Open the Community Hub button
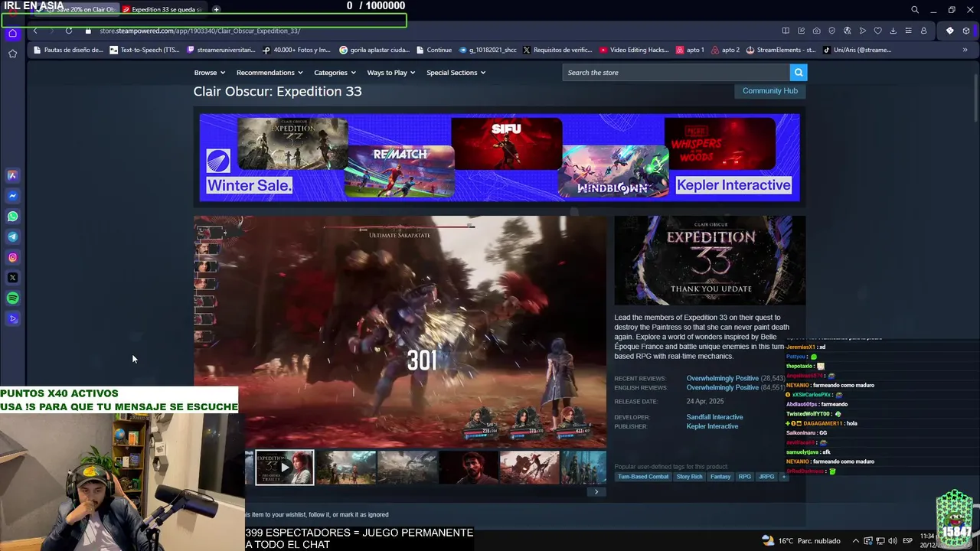The width and height of the screenshot is (980, 551). tap(770, 90)
